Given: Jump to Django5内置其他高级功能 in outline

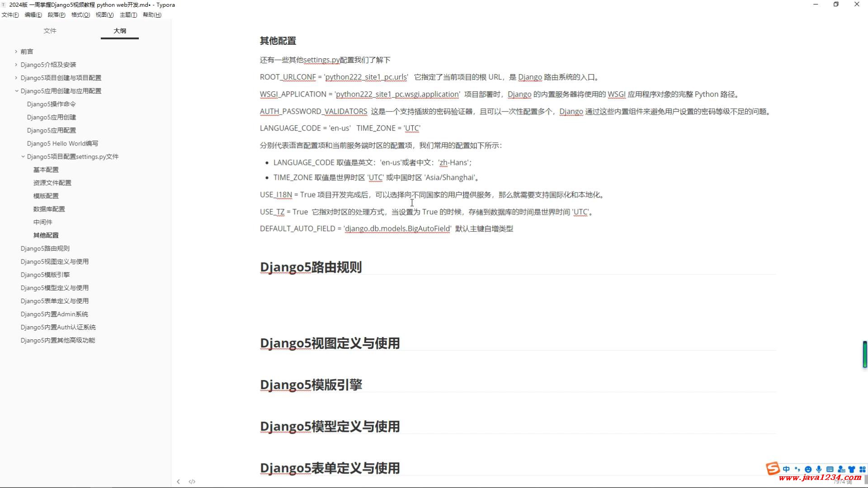Looking at the screenshot, I should tap(57, 340).
